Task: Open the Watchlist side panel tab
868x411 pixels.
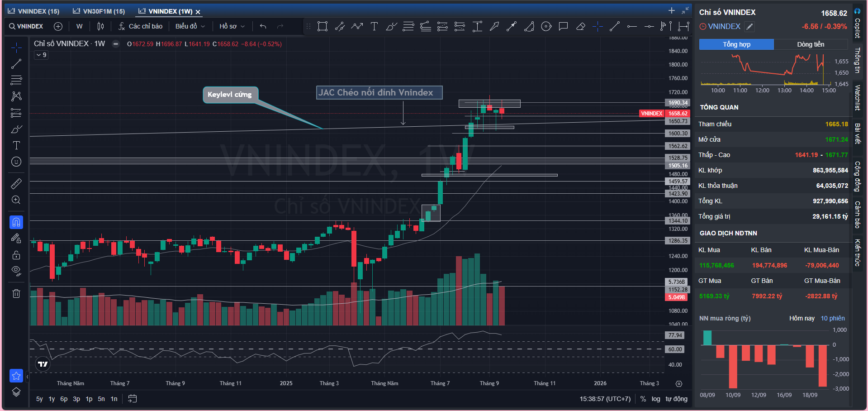Action: [857, 97]
